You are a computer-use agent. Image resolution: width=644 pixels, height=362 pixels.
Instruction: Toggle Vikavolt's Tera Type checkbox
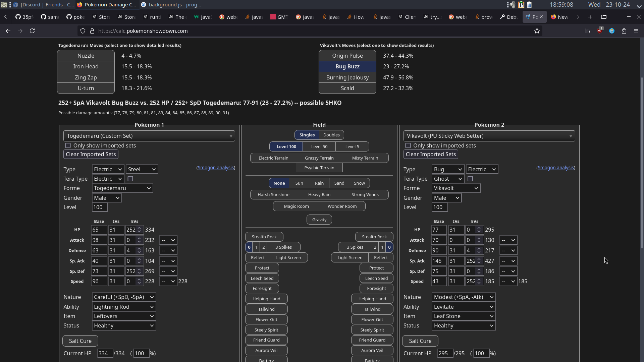(x=470, y=179)
